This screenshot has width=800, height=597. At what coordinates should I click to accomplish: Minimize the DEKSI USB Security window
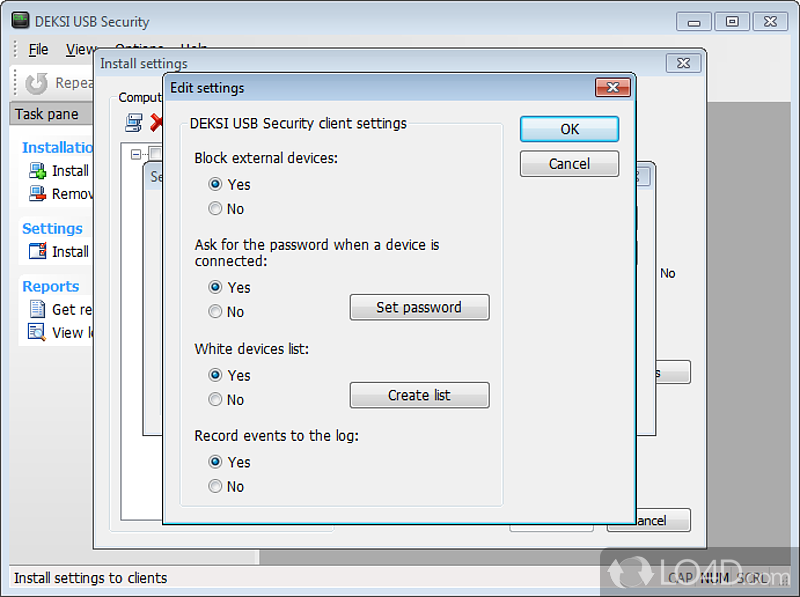coord(694,22)
